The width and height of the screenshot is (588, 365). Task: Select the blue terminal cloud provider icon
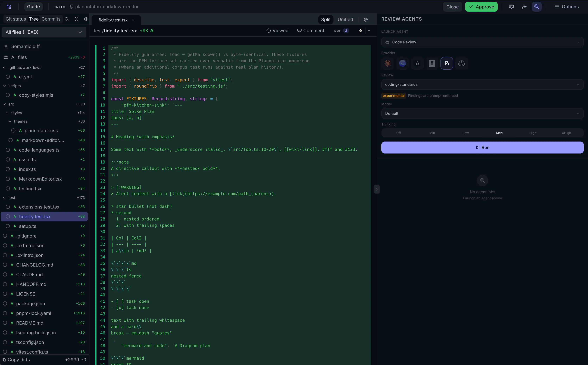[402, 63]
